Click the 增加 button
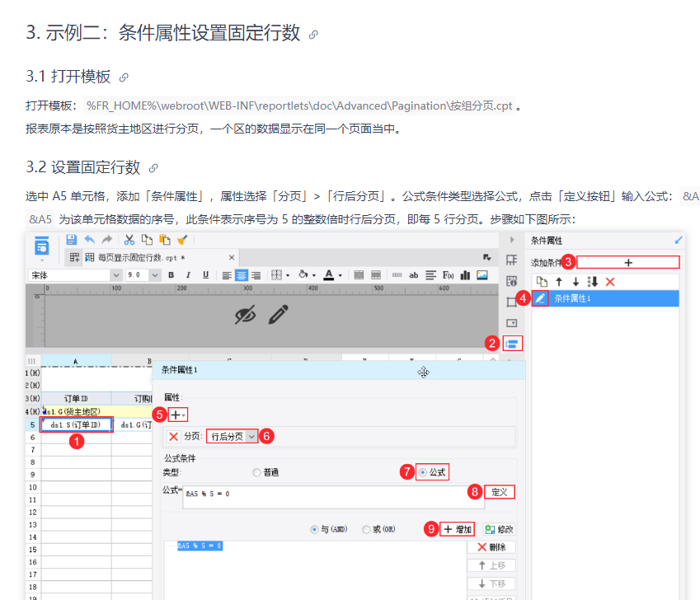The width and height of the screenshot is (700, 600). click(457, 529)
